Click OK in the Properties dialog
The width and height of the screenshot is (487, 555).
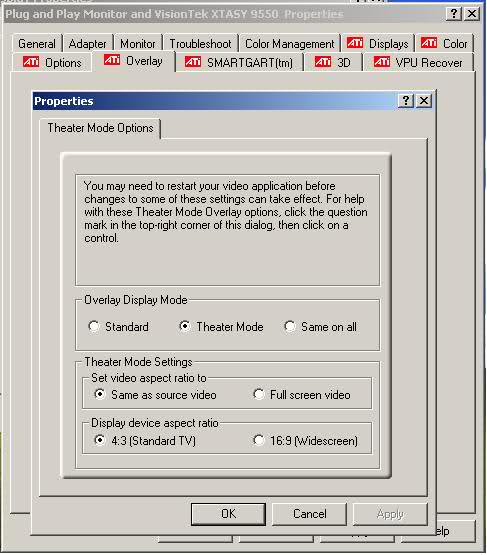click(228, 514)
